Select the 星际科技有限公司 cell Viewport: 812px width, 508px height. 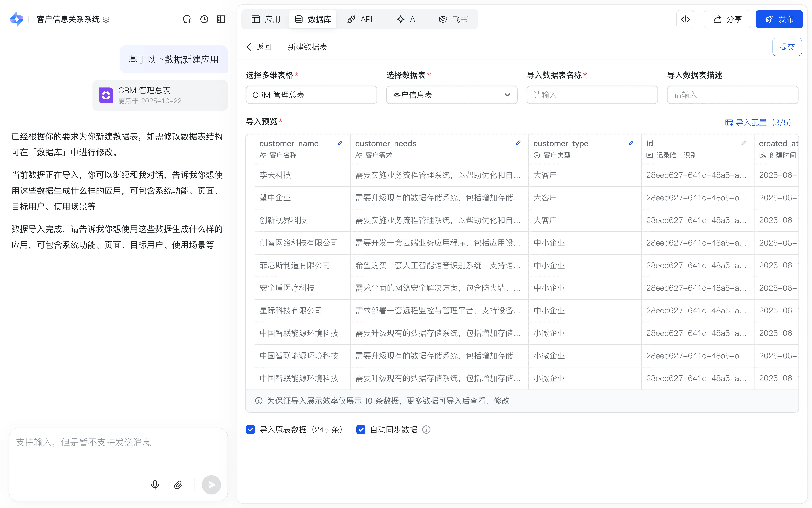pyautogui.click(x=302, y=310)
